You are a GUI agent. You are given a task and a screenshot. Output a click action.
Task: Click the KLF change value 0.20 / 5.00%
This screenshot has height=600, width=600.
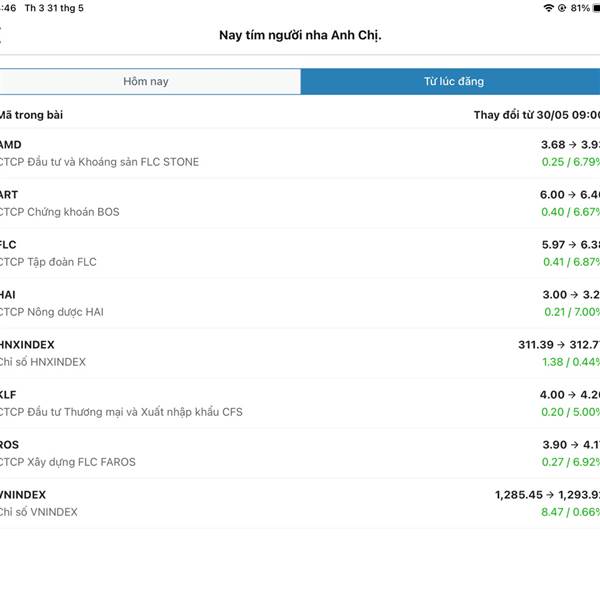(570, 412)
